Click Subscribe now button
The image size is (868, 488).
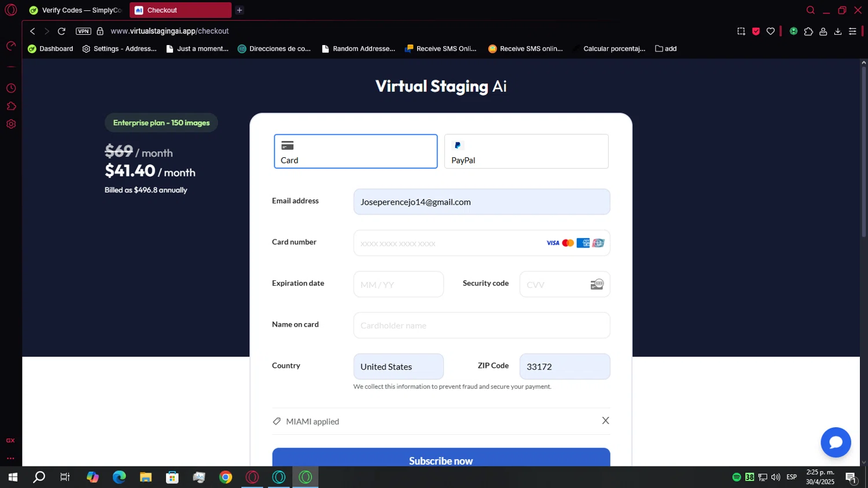pos(441,457)
